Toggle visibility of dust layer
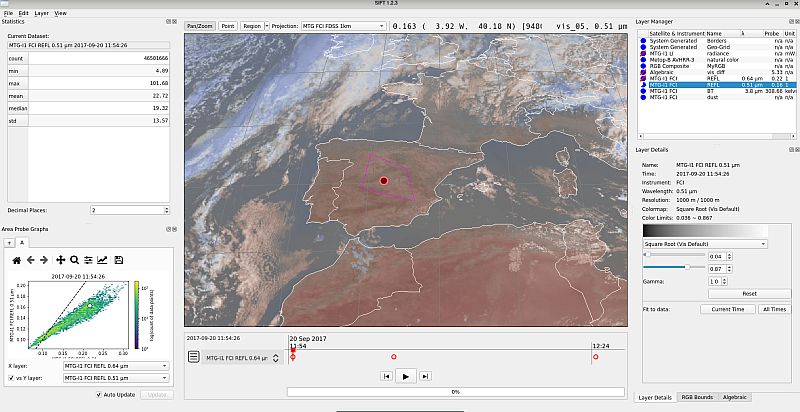The width and height of the screenshot is (800, 412). pos(643,97)
